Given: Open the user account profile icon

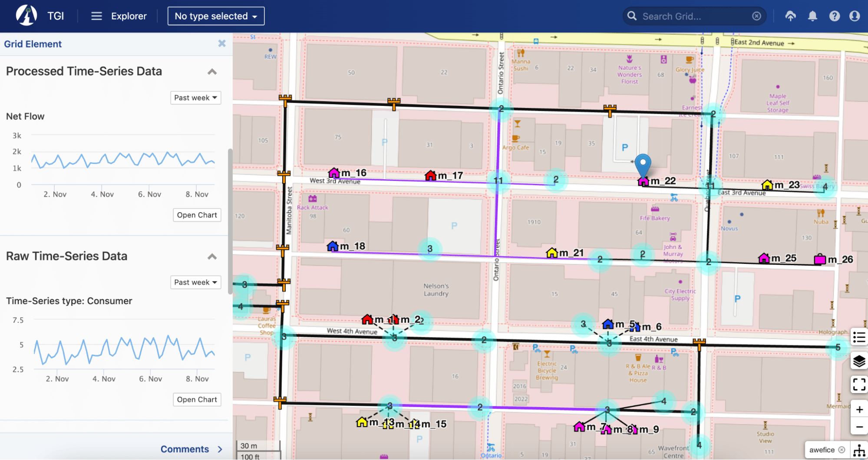Looking at the screenshot, I should click(x=855, y=16).
